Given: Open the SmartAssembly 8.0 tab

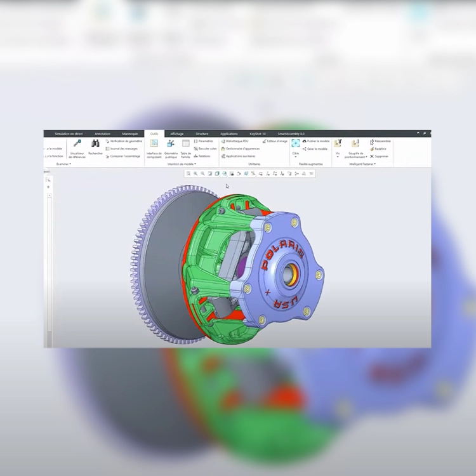Looking at the screenshot, I should pyautogui.click(x=291, y=133).
